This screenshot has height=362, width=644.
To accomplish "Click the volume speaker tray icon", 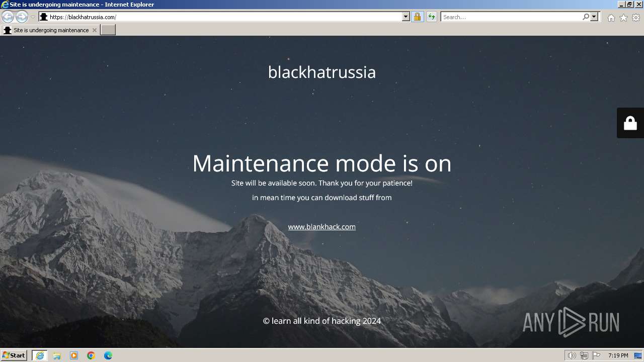I will 572,355.
